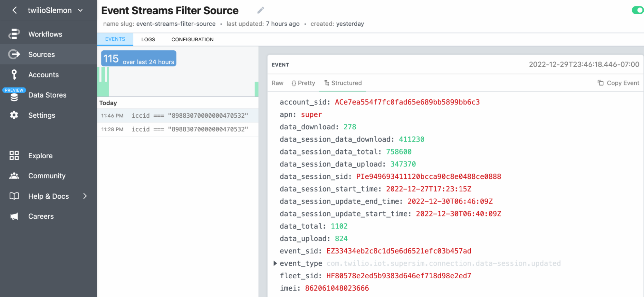Click the 115 over last 24 hours badge
Screen dimensions: 644x297
139,58
